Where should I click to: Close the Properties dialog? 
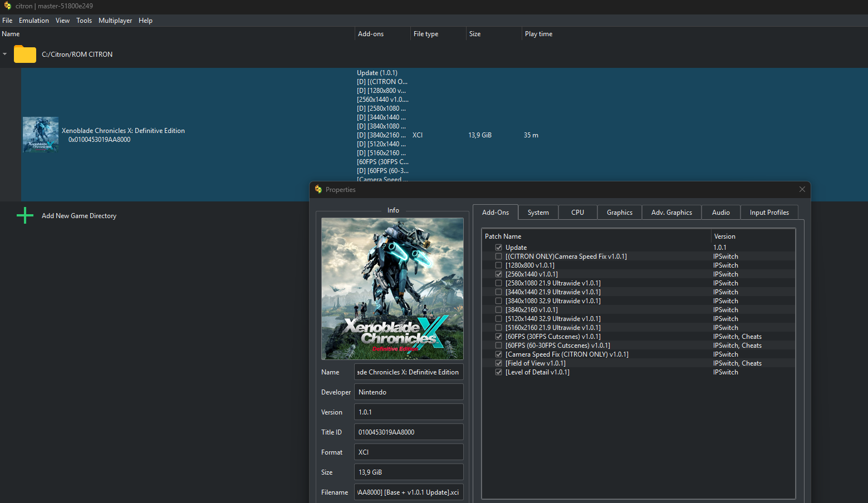click(x=802, y=189)
